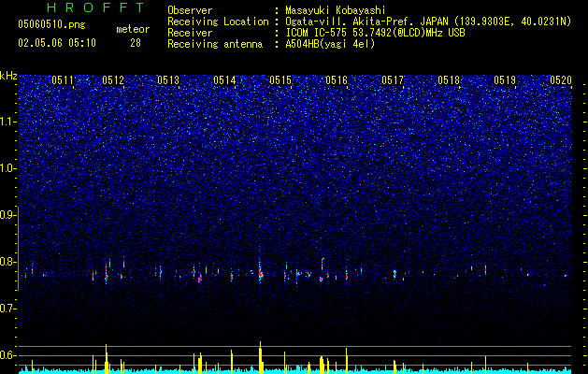
Task: Click the 0515 time marker
Action: point(280,80)
